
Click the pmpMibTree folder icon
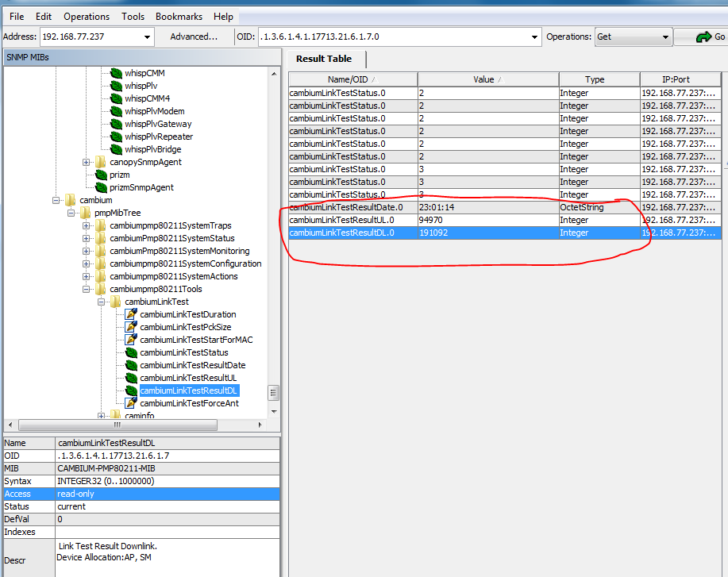point(86,213)
